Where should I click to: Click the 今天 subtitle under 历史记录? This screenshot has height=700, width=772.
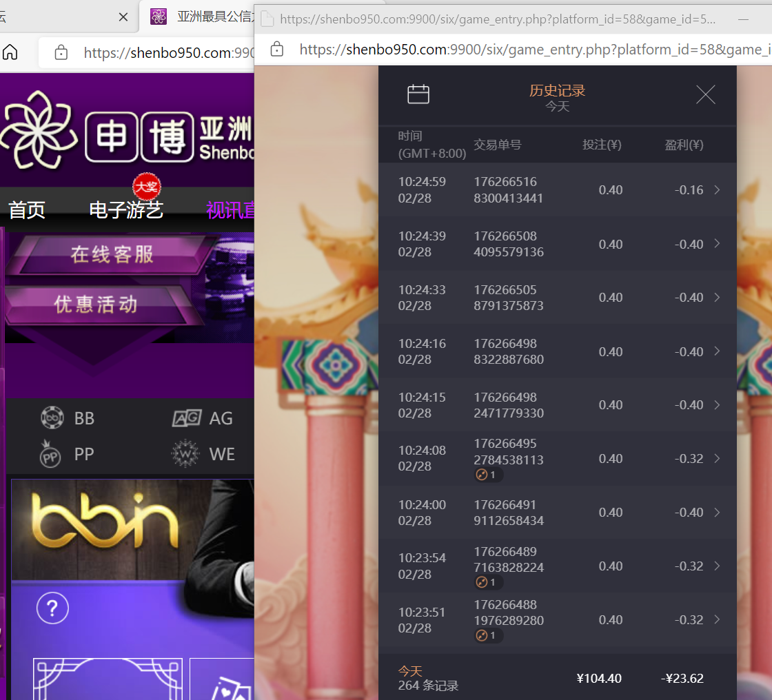(x=558, y=106)
